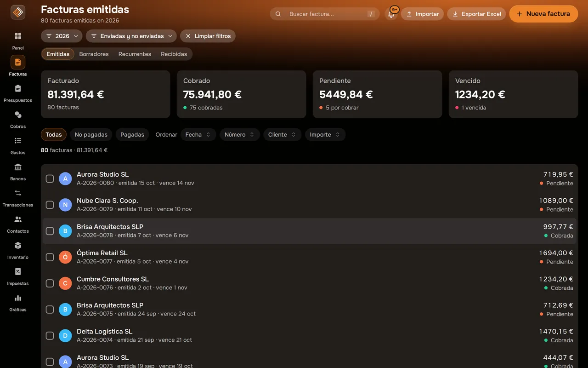The height and width of the screenshot is (368, 588).
Task: Tick checkbox for invoice A-2026-0078
Action: coord(50,231)
